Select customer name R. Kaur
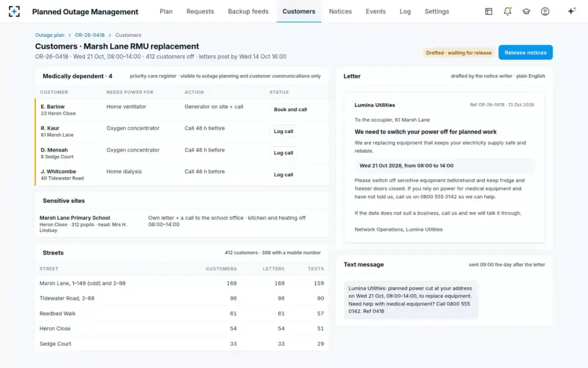The image size is (588, 368). [x=50, y=128]
